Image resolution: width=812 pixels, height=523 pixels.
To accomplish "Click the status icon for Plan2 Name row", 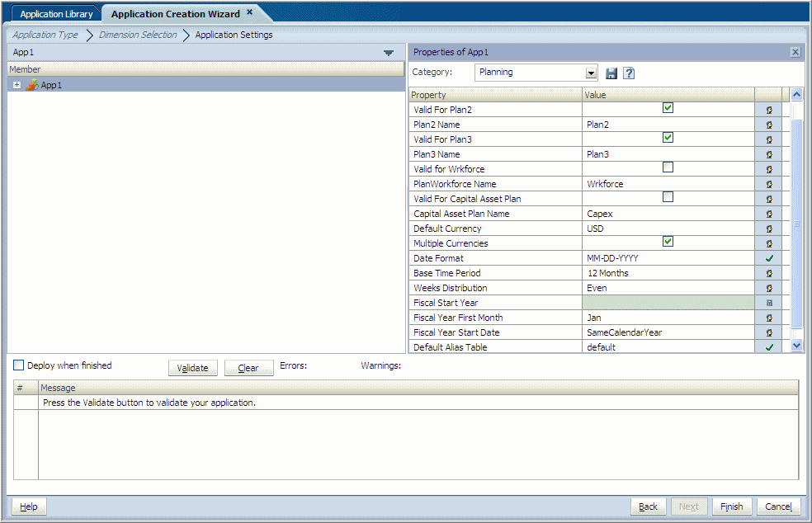I will pyautogui.click(x=769, y=125).
